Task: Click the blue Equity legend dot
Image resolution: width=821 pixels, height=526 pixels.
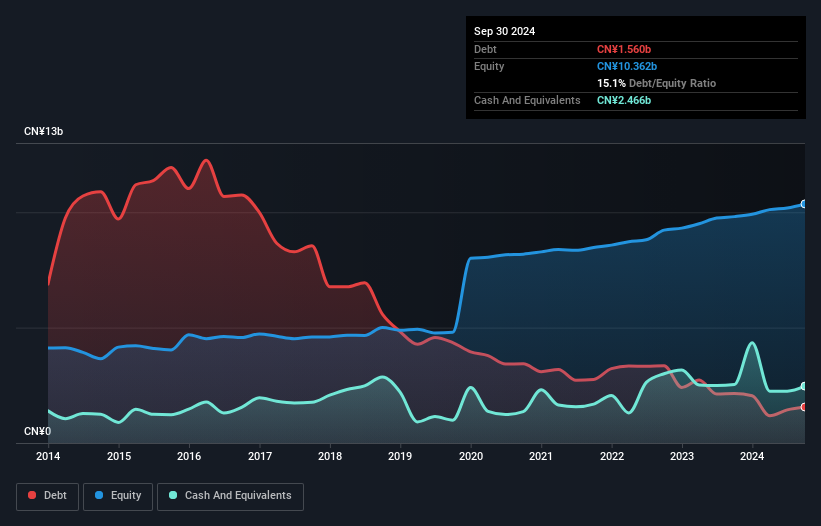Action: pyautogui.click(x=99, y=495)
